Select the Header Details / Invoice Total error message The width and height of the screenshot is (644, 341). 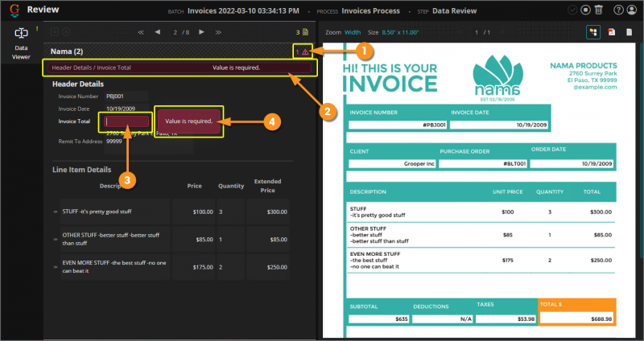(x=179, y=68)
